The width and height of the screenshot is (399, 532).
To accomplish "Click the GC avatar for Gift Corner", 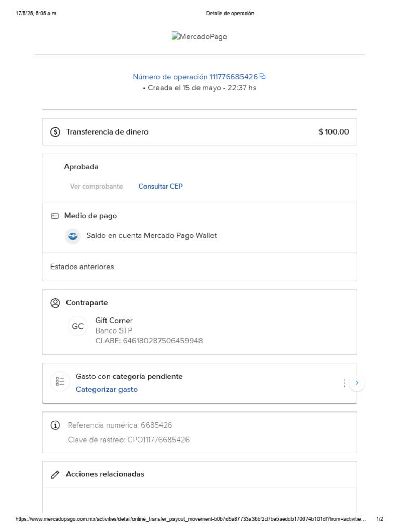I will click(x=78, y=326).
